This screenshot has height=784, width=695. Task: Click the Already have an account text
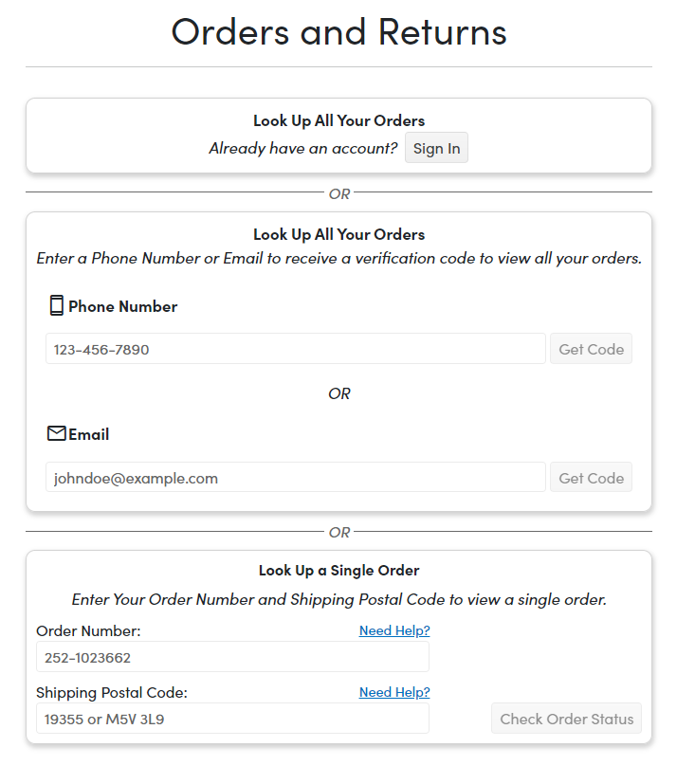(303, 149)
